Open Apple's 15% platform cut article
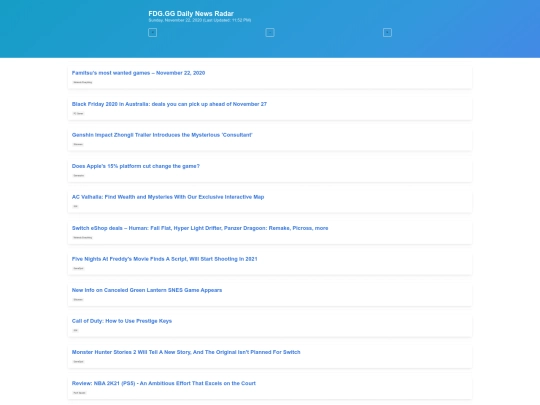Image resolution: width=540 pixels, height=405 pixels. [x=136, y=166]
